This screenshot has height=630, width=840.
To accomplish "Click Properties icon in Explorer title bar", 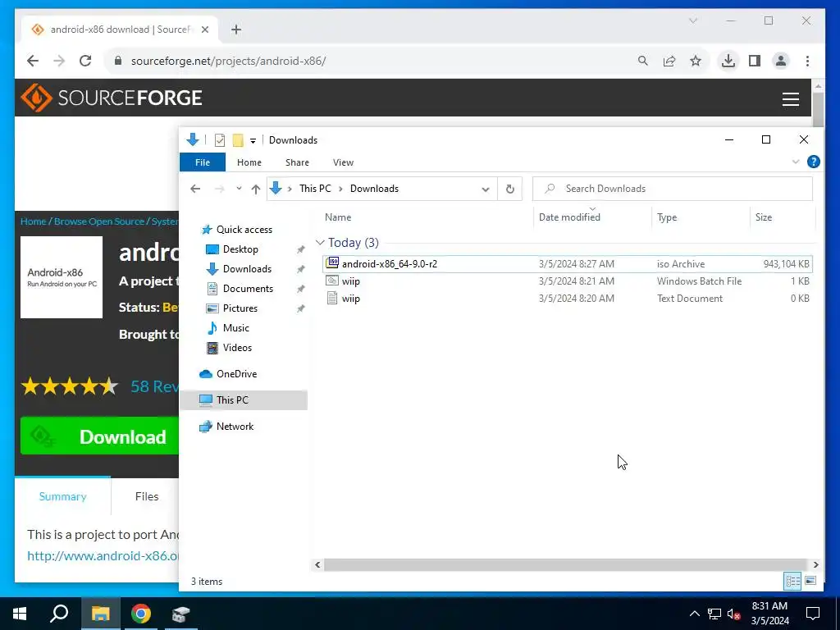I will pos(220,140).
